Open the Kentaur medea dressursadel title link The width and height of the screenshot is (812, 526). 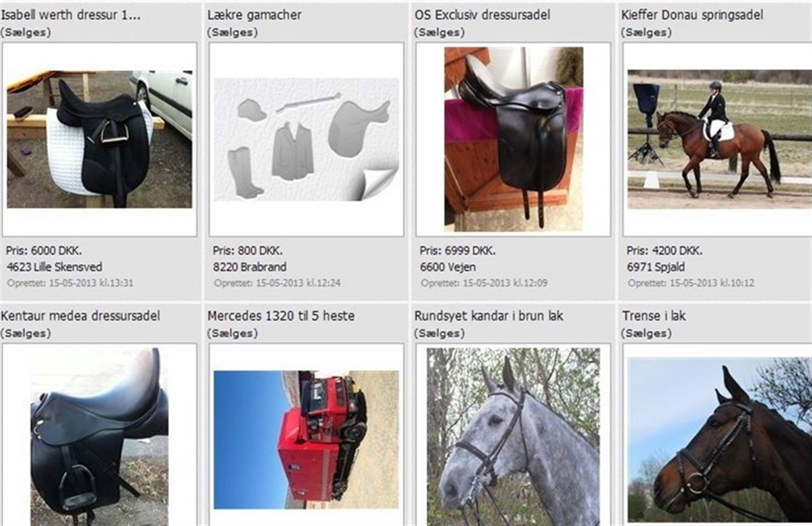81,316
